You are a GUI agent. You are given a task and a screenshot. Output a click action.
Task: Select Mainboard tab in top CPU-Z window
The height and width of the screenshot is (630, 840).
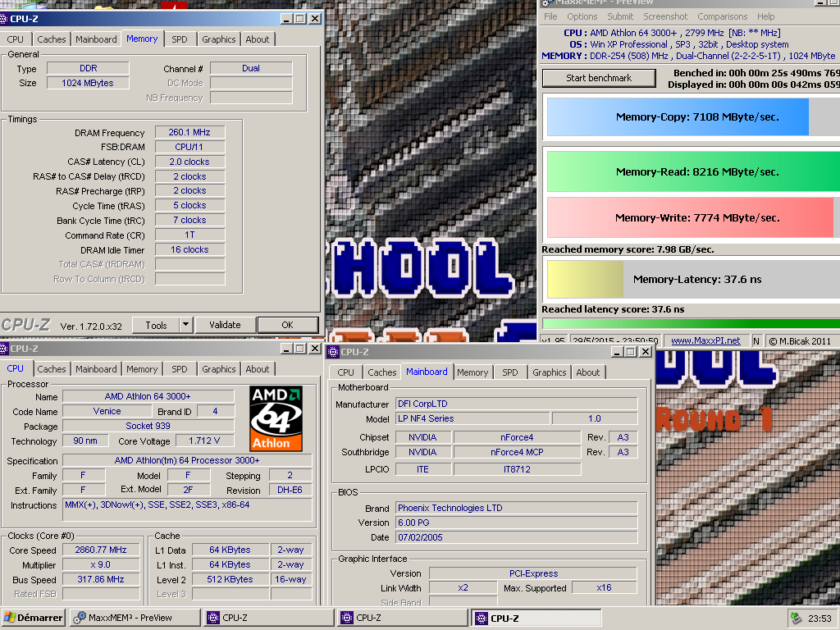[x=96, y=39]
